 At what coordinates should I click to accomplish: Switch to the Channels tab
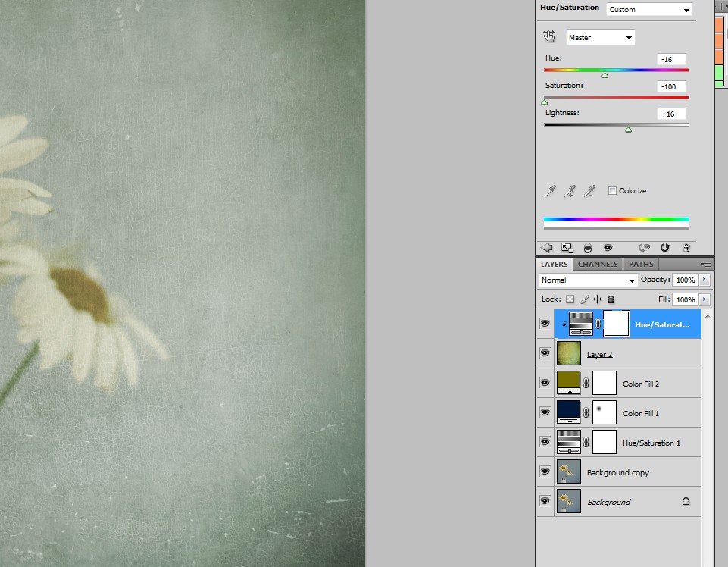[597, 265]
